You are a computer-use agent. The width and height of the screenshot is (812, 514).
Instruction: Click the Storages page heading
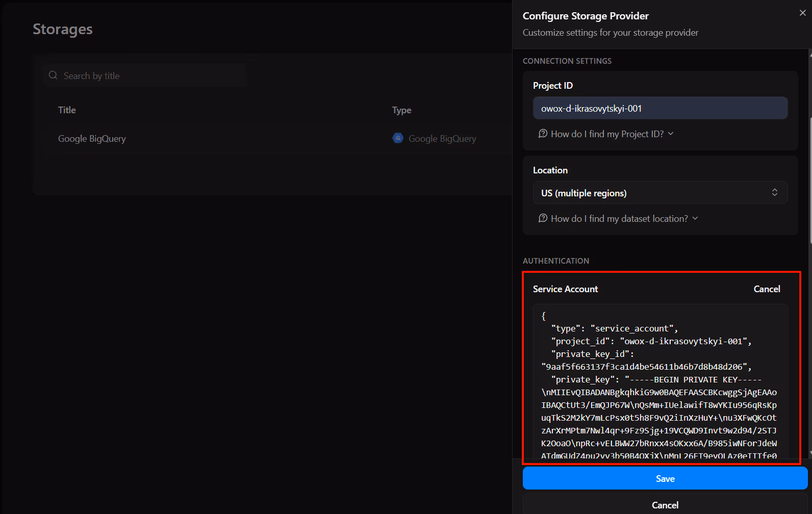[x=63, y=29]
